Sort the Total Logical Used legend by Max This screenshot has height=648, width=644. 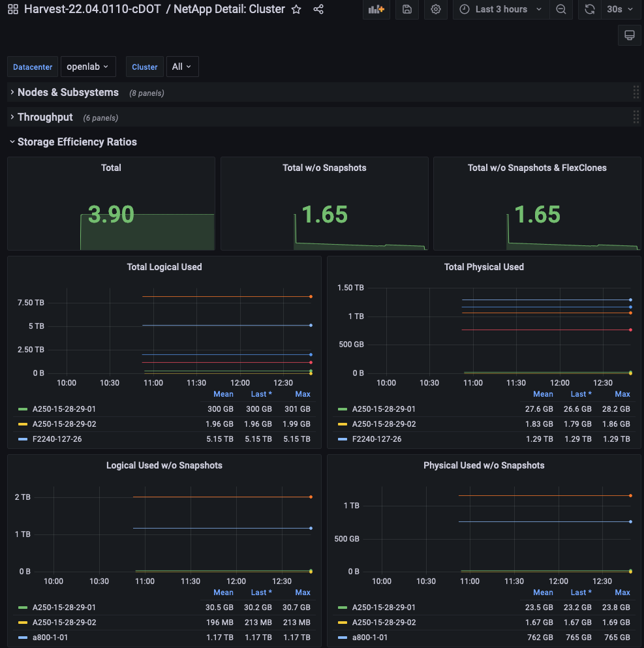pyautogui.click(x=302, y=393)
